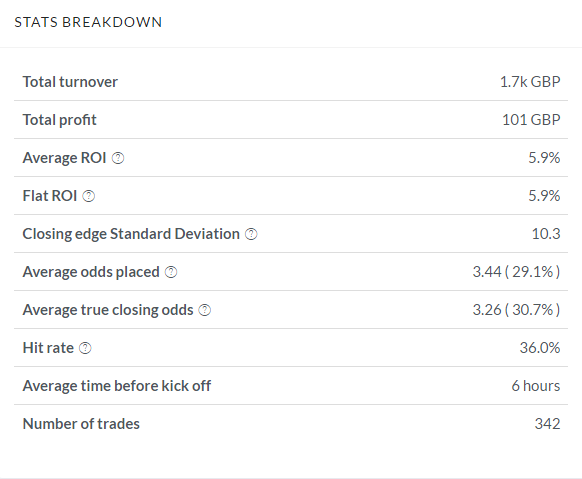582x479 pixels.
Task: Click the Number of trades value 342
Action: (547, 424)
